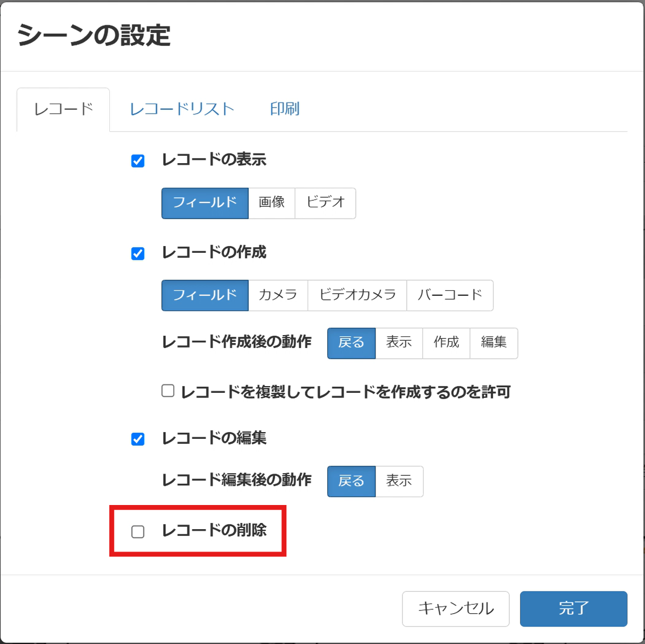Set レコード編集後の動作 to 戻る
645x644 pixels.
(351, 481)
